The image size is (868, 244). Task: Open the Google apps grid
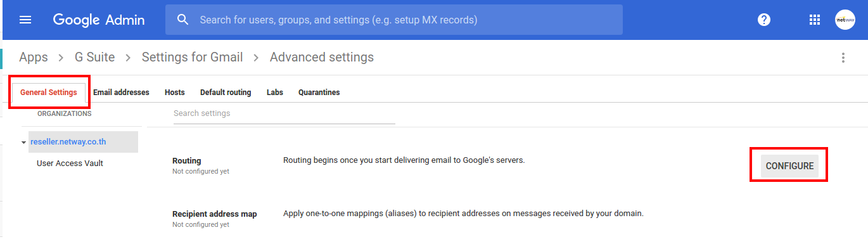pos(815,20)
